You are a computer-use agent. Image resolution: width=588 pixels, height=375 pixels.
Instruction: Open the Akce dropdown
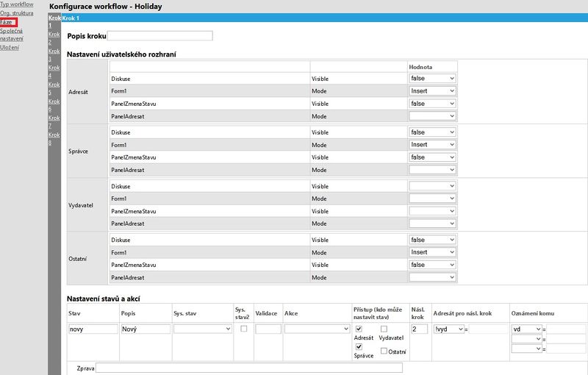(x=318, y=329)
